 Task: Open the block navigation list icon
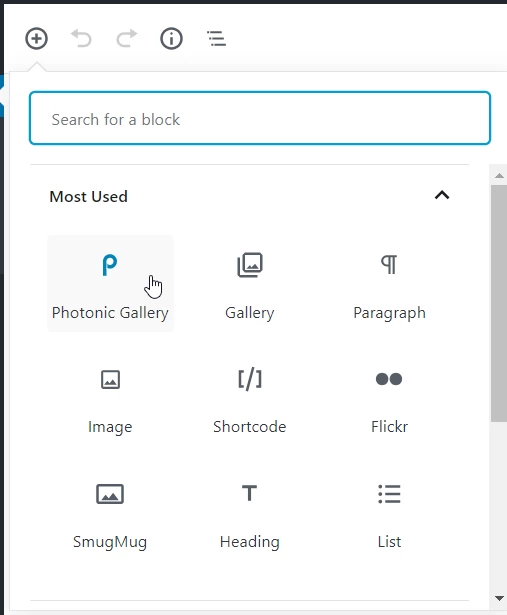(x=216, y=38)
